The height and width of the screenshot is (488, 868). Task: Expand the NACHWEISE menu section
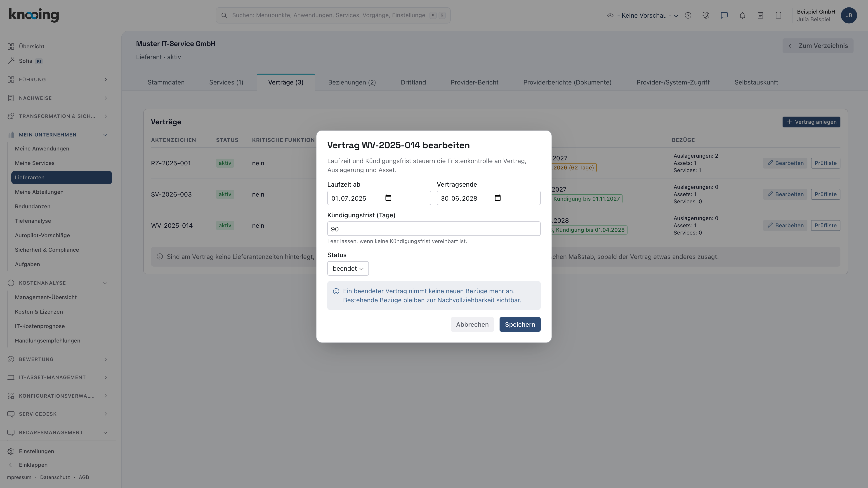58,98
